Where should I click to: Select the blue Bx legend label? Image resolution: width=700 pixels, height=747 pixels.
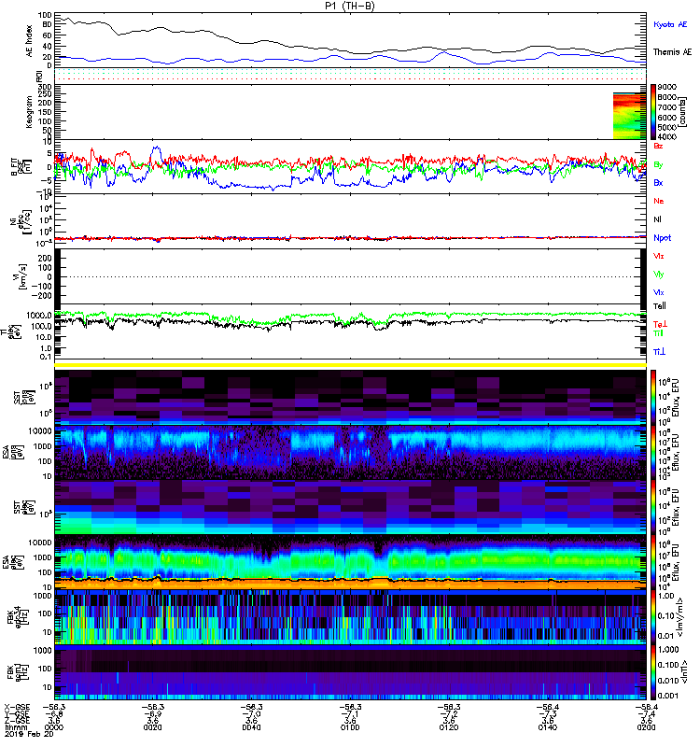[658, 183]
